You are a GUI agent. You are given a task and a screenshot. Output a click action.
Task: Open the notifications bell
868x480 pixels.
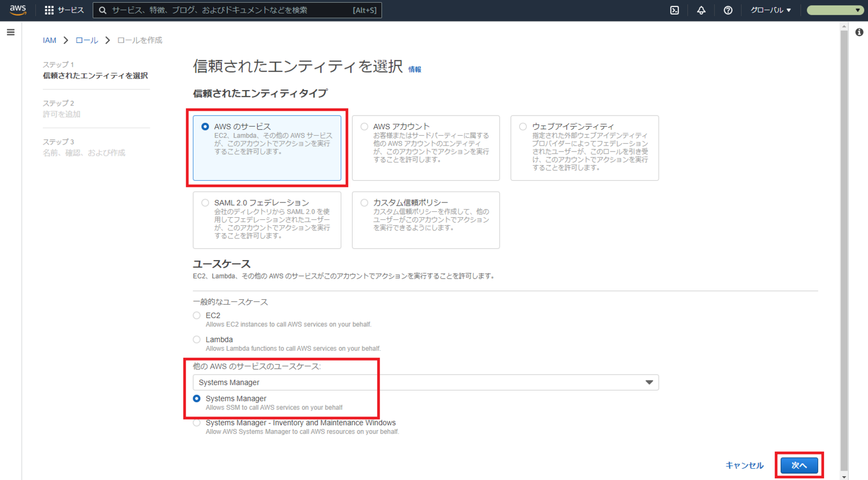[x=701, y=10]
